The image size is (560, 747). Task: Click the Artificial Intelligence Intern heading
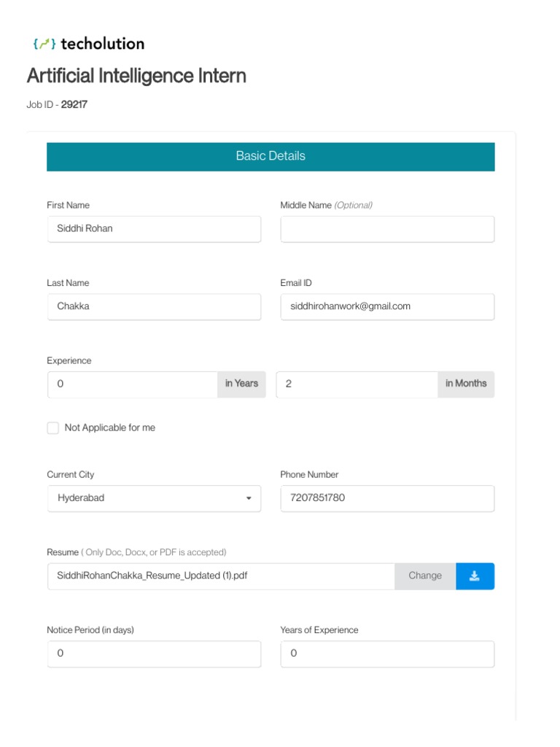(x=136, y=76)
